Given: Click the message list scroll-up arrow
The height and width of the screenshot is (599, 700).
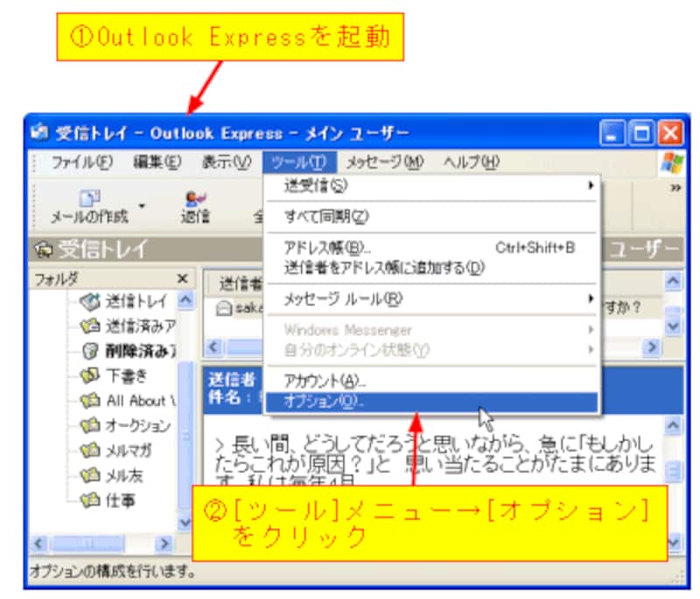Looking at the screenshot, I should (x=673, y=281).
